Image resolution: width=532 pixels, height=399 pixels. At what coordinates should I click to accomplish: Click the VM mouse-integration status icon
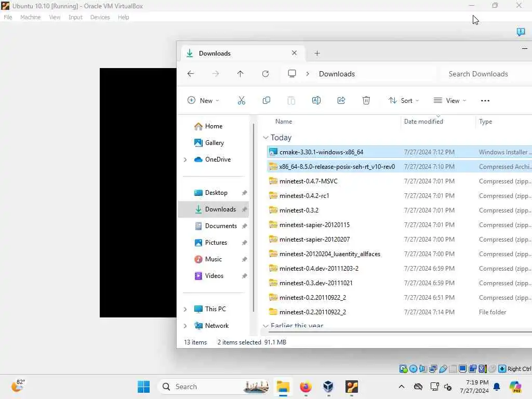click(493, 368)
